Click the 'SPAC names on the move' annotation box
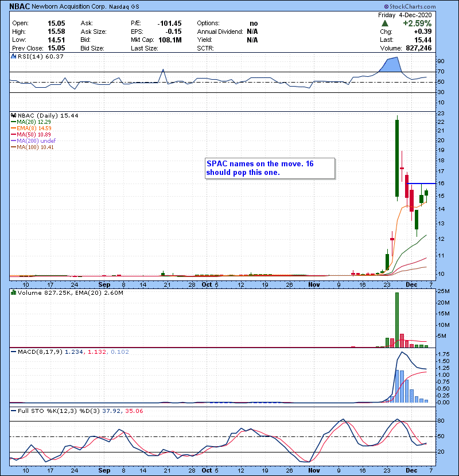The width and height of the screenshot is (459, 476). [x=269, y=168]
